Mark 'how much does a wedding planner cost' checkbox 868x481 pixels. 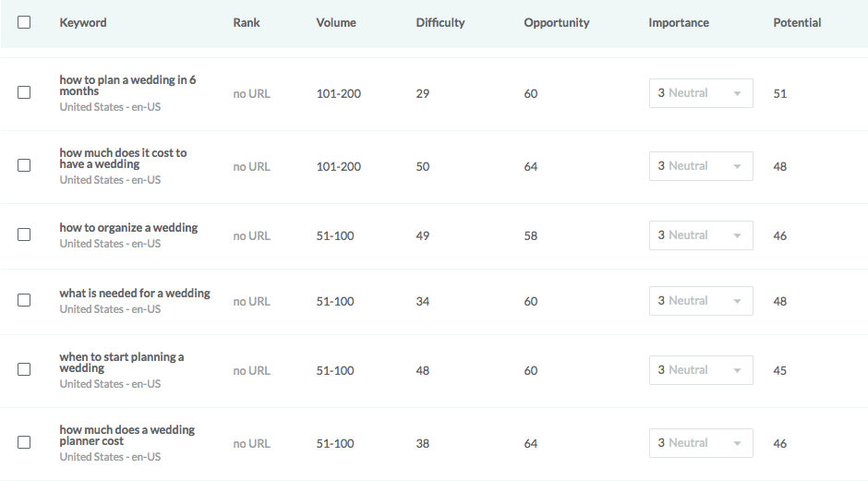point(24,442)
